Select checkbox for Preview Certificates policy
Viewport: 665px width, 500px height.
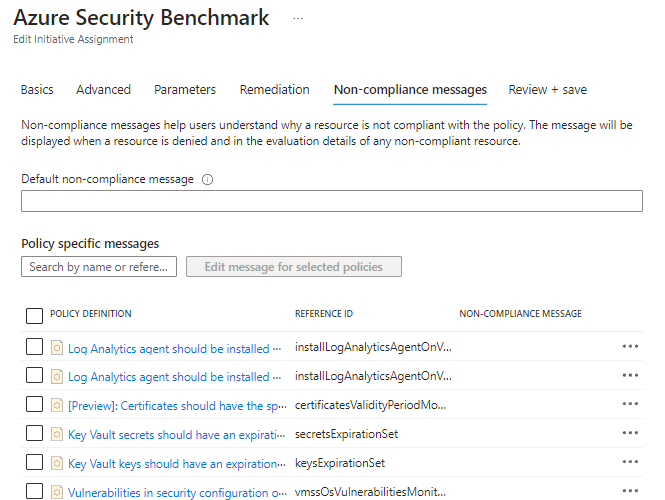[34, 404]
